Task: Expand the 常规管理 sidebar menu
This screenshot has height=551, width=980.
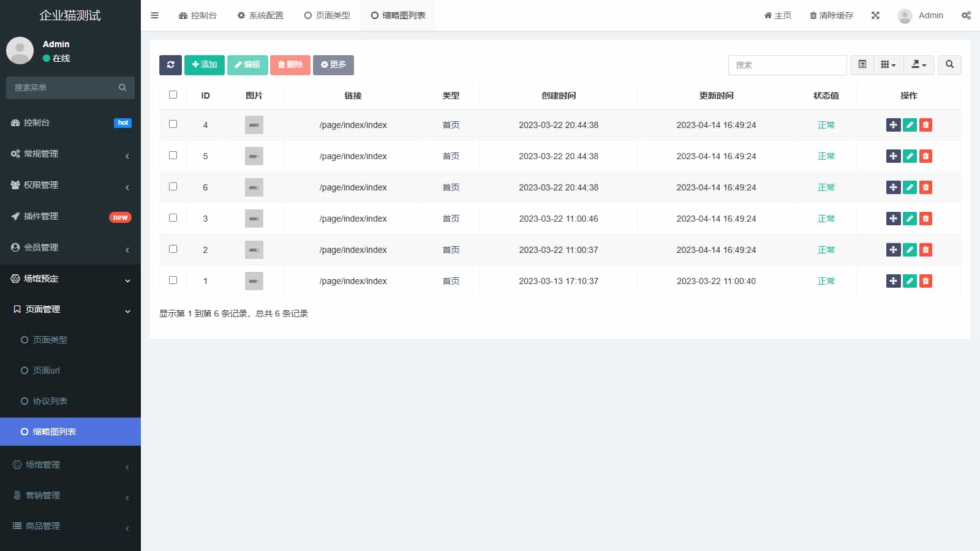Action: 70,154
